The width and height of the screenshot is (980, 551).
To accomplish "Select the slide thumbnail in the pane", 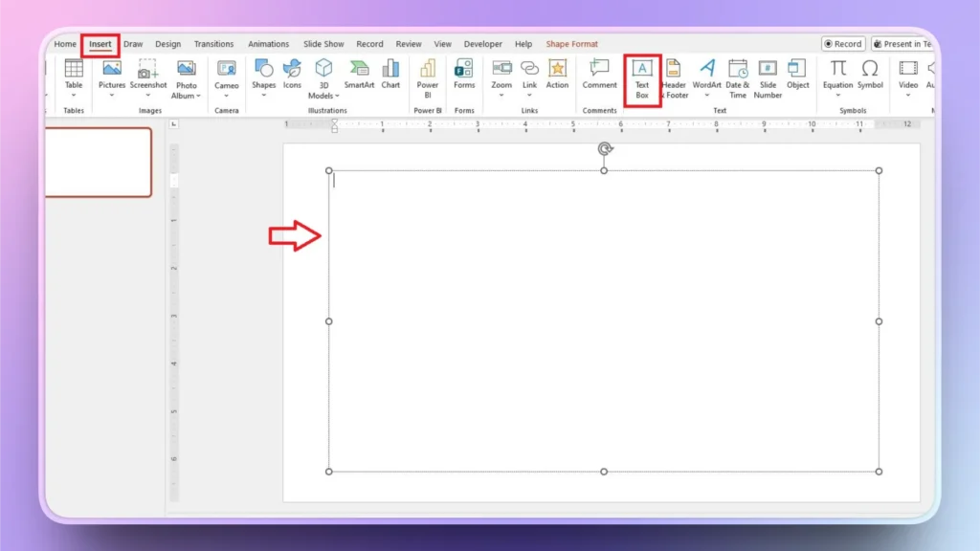I will [x=99, y=163].
